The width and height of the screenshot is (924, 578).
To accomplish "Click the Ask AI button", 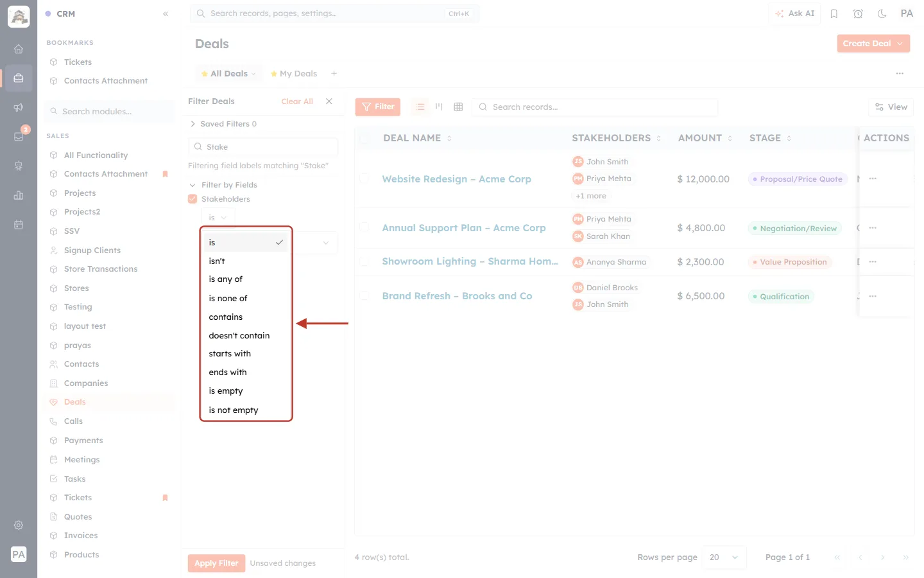I will point(795,13).
